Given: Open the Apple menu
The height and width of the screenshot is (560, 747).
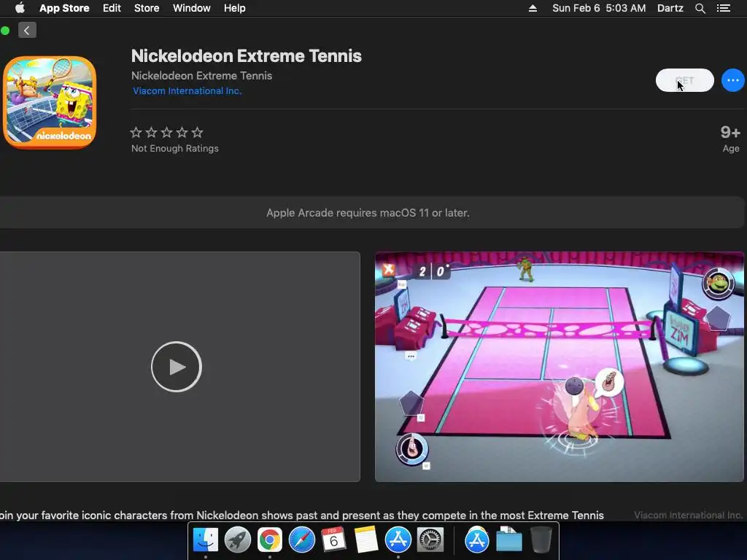Looking at the screenshot, I should point(20,8).
